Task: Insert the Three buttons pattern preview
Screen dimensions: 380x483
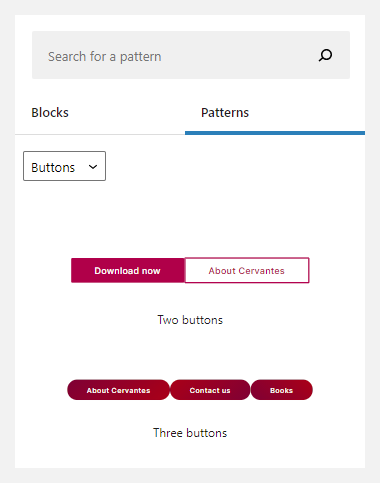Action: [x=190, y=390]
